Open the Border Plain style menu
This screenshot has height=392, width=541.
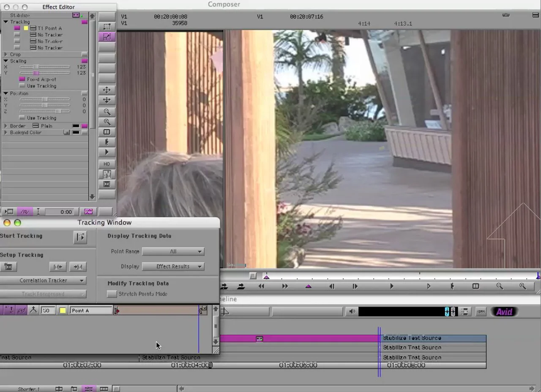[36, 126]
